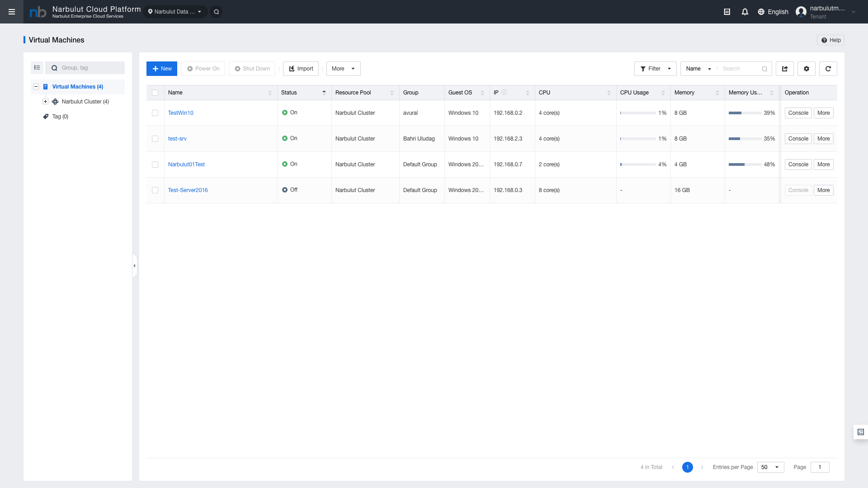Viewport: 868px width, 488px height.
Task: Open the toolbar More dropdown
Action: [344, 69]
